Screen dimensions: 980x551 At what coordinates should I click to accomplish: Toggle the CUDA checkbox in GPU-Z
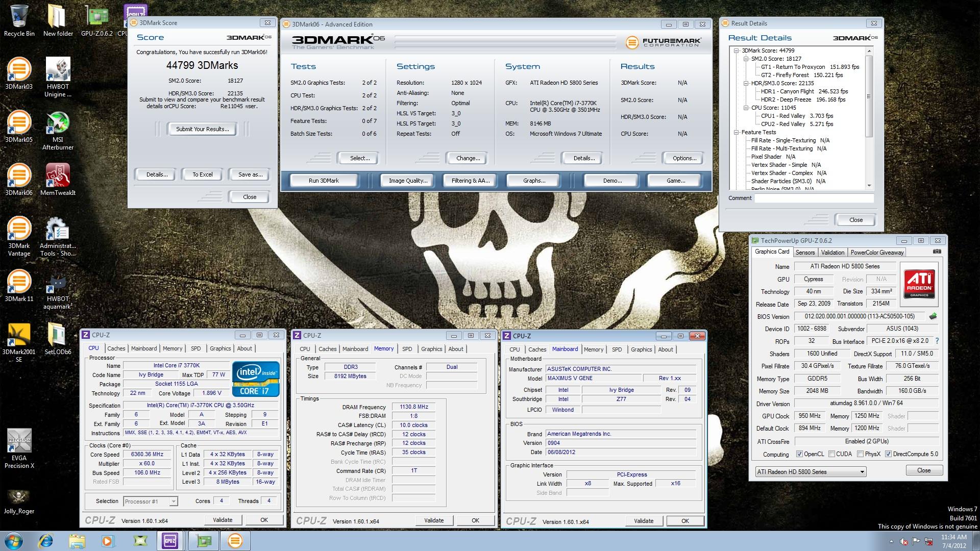point(831,454)
